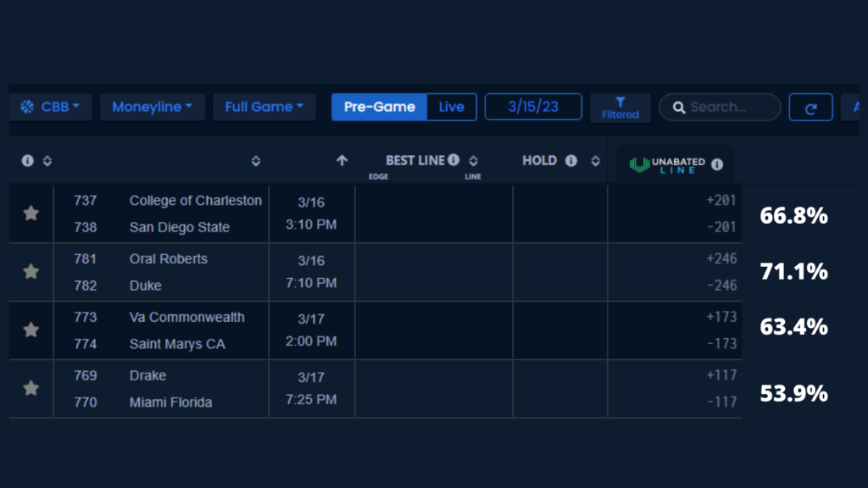Viewport: 868px width, 488px height.
Task: Switch to Pre-Game mode
Action: (379, 107)
